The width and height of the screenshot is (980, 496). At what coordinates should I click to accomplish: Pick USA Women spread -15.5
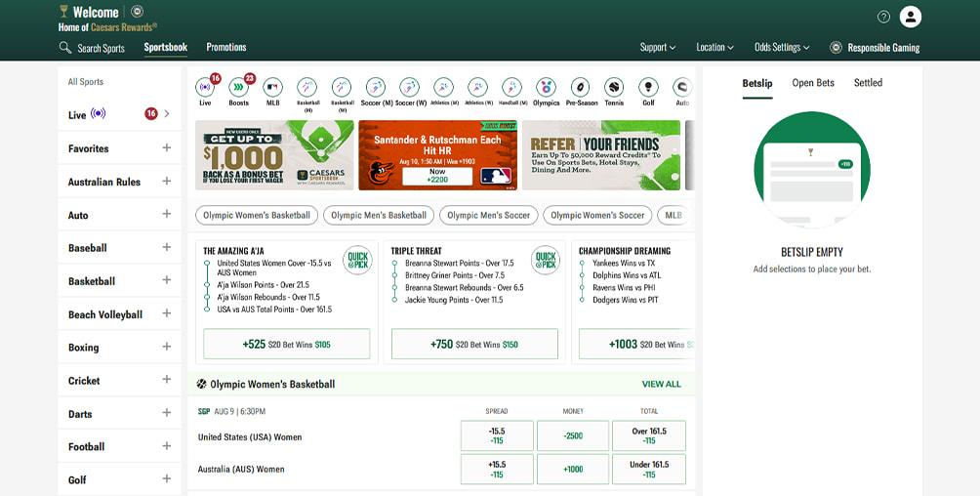click(x=497, y=436)
